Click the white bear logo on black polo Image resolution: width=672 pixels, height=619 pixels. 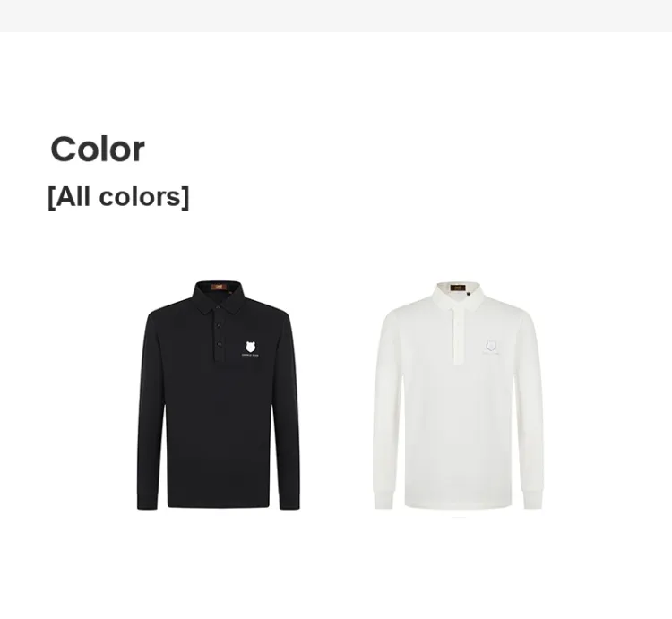click(x=251, y=347)
